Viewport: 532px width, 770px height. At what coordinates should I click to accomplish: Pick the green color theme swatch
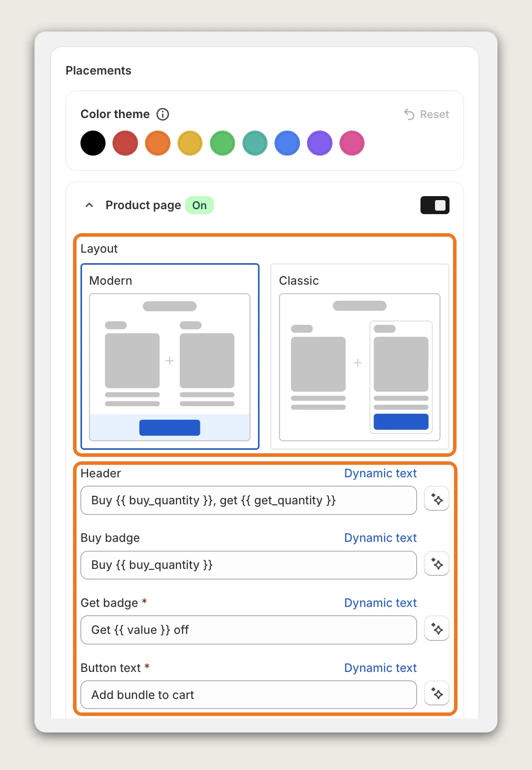pyautogui.click(x=222, y=143)
